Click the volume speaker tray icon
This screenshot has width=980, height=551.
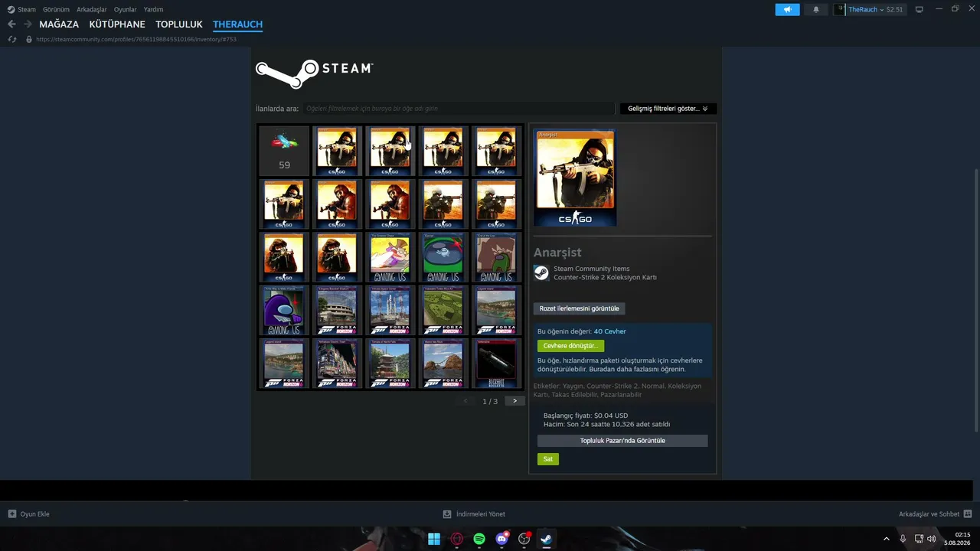pos(932,539)
